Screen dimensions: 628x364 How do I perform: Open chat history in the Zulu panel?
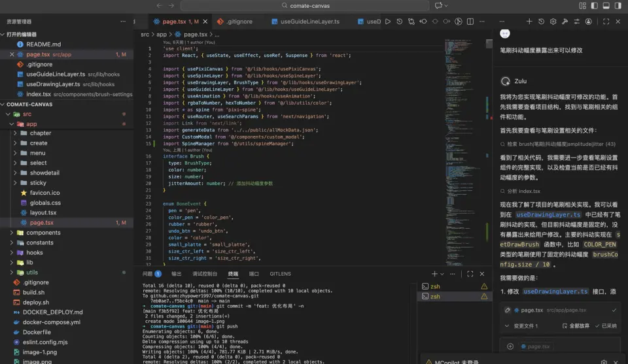pos(541,22)
